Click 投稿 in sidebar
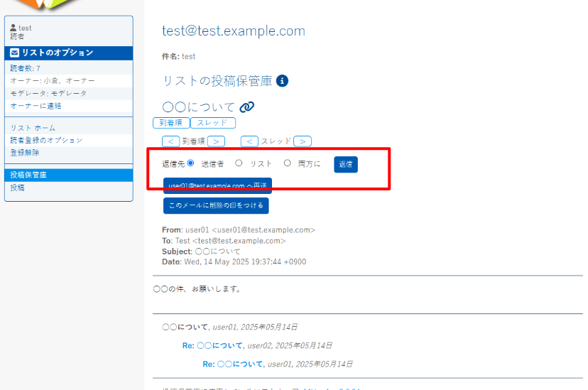 pyautogui.click(x=17, y=188)
